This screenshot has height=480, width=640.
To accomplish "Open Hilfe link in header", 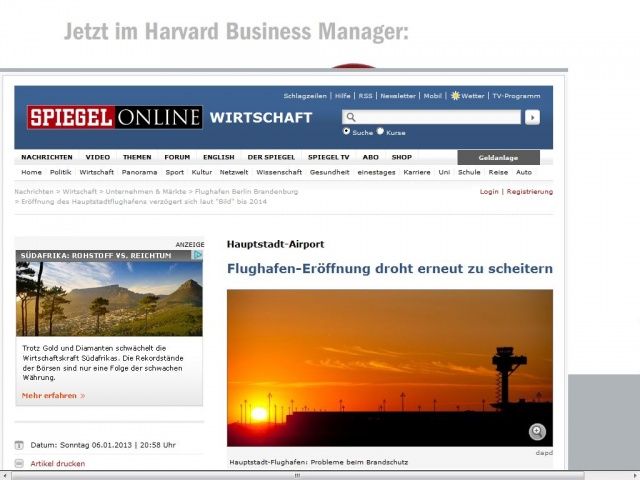I will tap(342, 96).
